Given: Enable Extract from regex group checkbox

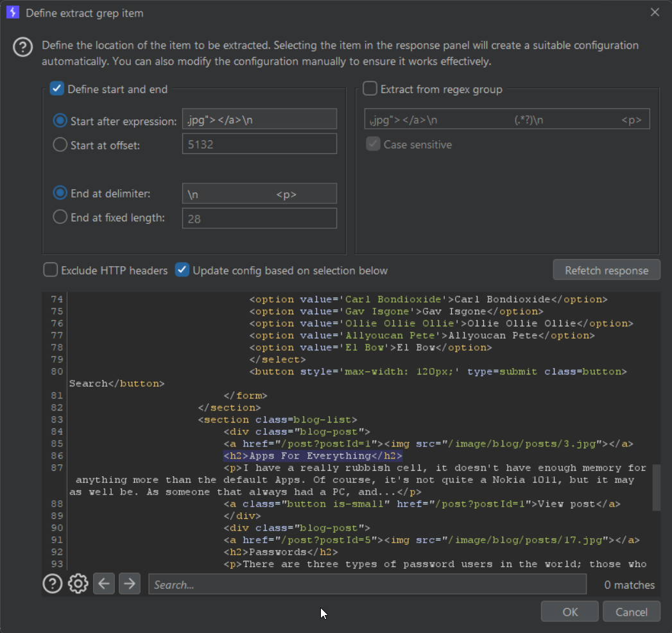Looking at the screenshot, I should pyautogui.click(x=370, y=89).
